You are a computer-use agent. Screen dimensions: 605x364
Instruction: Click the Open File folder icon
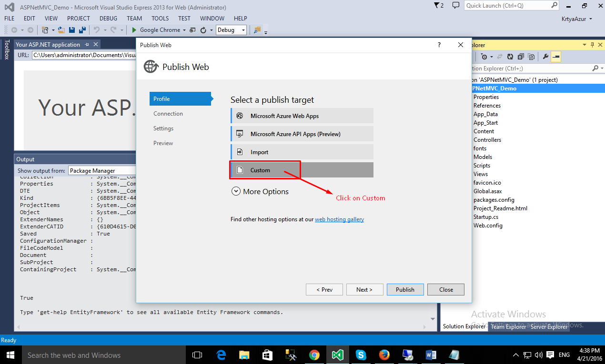[61, 30]
